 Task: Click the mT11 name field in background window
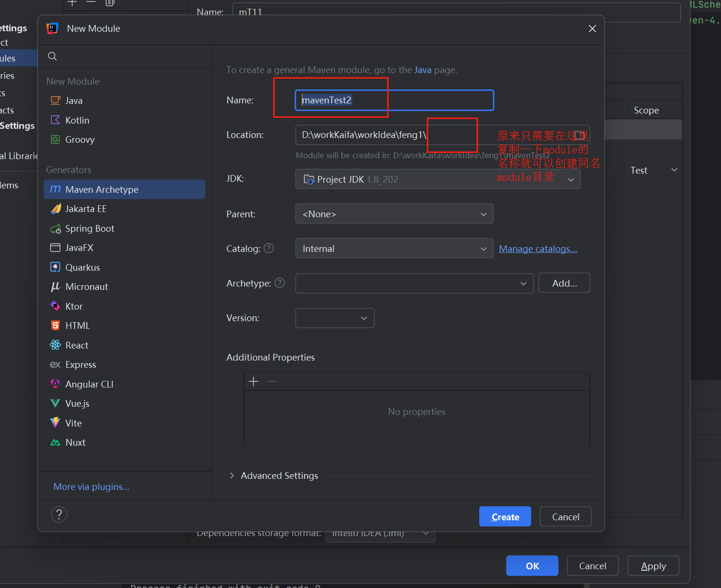pos(457,12)
